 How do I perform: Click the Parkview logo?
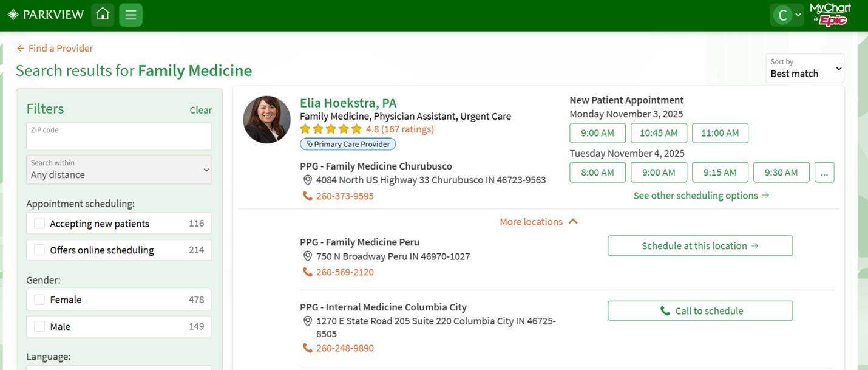(46, 15)
